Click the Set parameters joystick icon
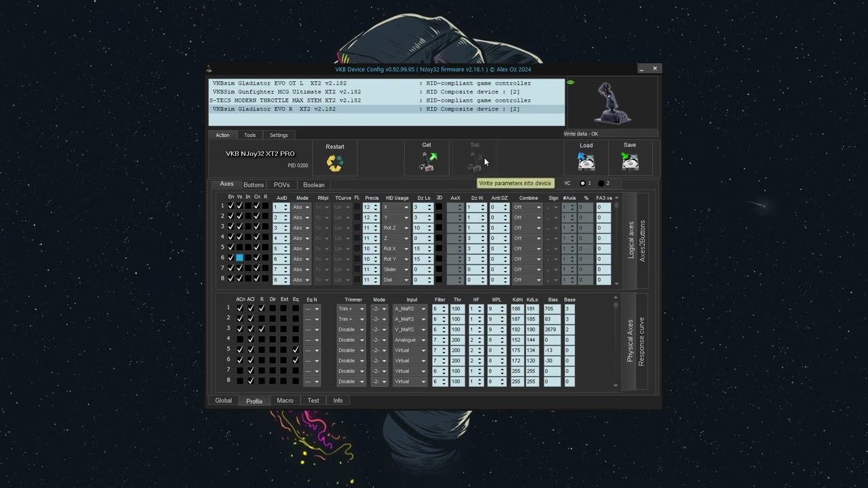This screenshot has width=868, height=488. (475, 161)
